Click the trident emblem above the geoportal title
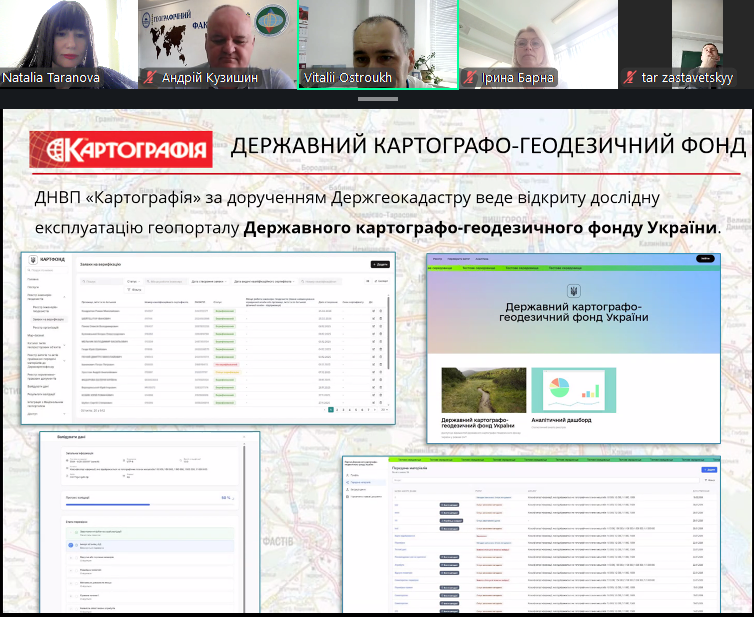 tap(573, 291)
